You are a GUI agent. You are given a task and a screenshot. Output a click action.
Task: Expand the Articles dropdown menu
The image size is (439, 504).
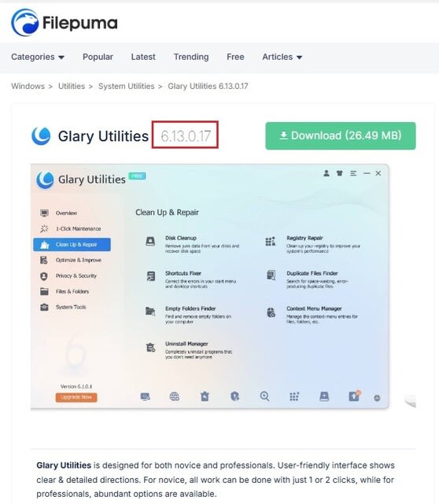(x=282, y=57)
